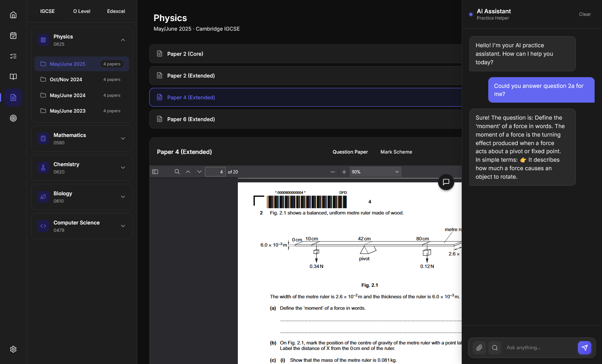Screen dimensions: 602x364
Task: Click the paperclip attach icon in chat
Action: [479, 348]
